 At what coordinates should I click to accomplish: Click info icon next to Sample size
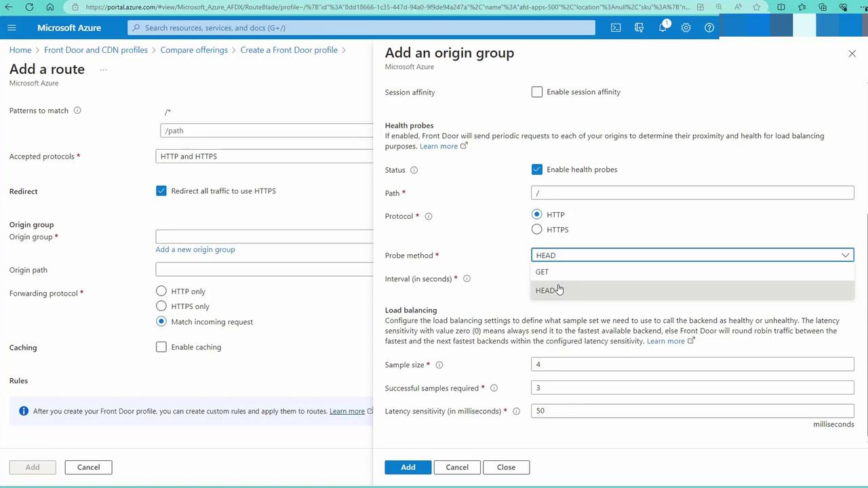click(x=439, y=365)
